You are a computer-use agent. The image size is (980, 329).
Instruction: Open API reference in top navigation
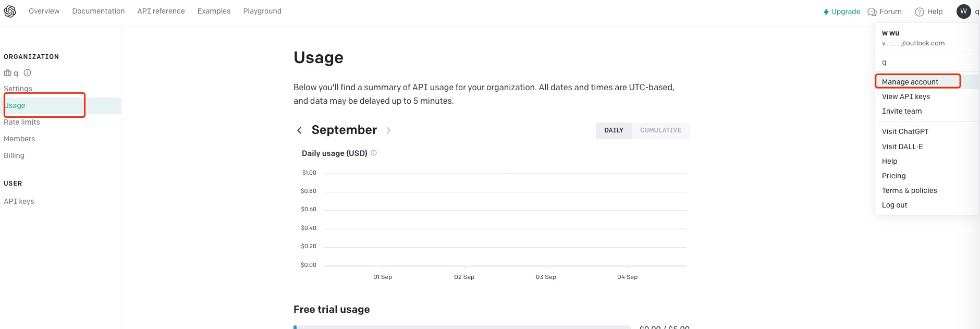[161, 11]
